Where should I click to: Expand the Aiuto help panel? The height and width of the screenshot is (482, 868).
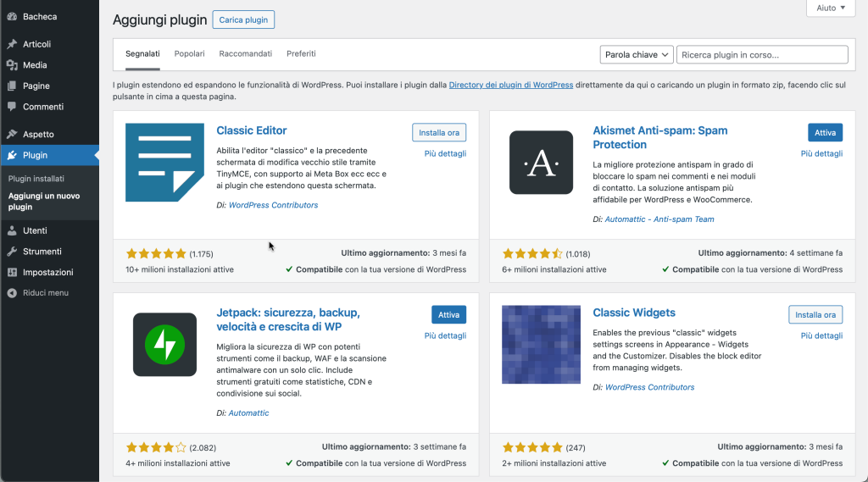tap(831, 8)
